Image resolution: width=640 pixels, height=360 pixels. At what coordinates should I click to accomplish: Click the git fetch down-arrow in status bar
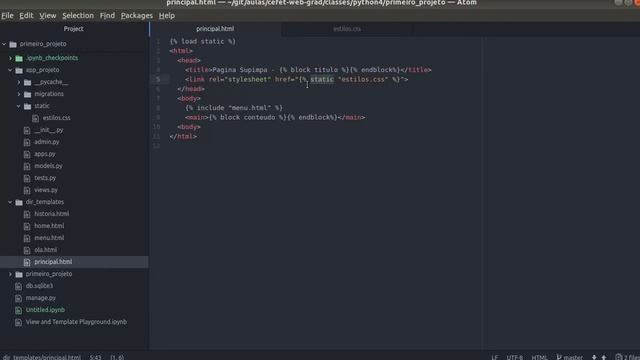coord(594,357)
